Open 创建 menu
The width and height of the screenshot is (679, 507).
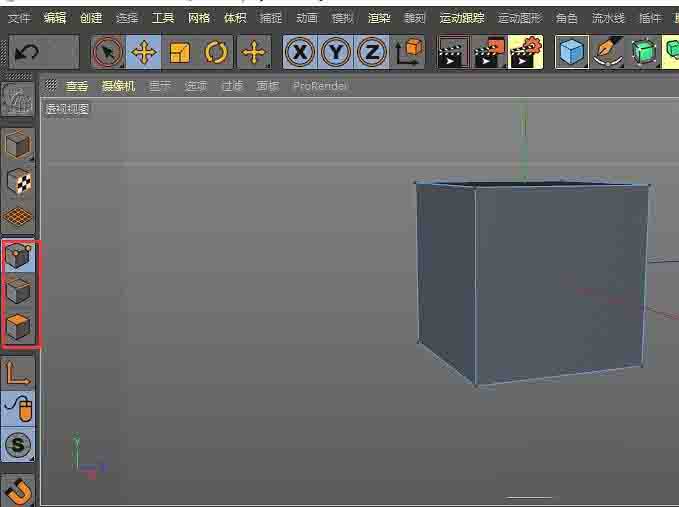(x=91, y=18)
